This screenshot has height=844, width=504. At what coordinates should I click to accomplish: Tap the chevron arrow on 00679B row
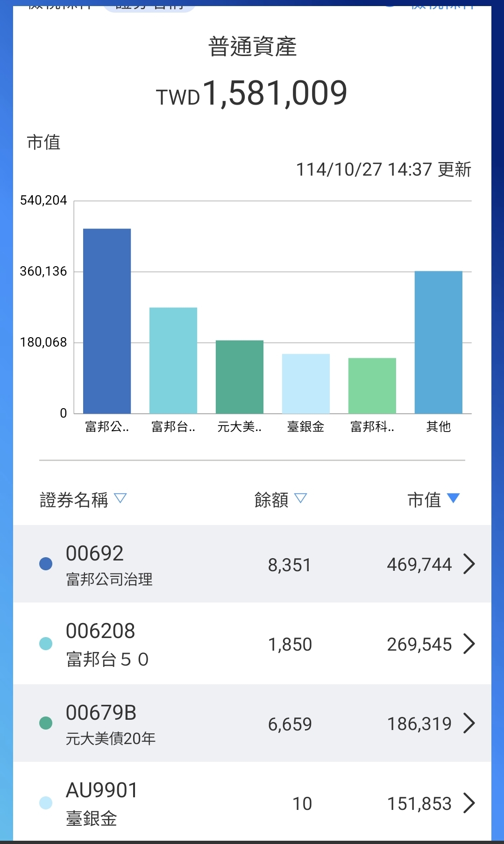pos(469,723)
